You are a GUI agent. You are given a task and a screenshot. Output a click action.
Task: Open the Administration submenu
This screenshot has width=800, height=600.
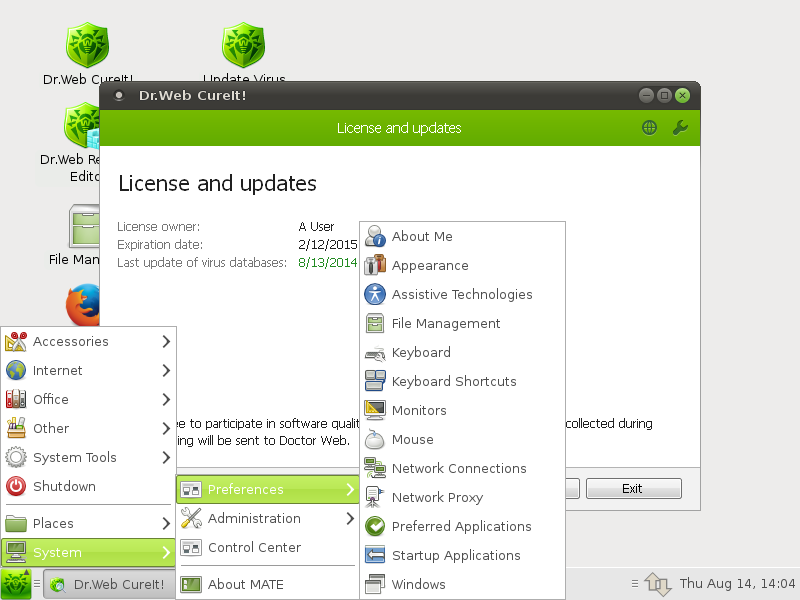tap(266, 519)
